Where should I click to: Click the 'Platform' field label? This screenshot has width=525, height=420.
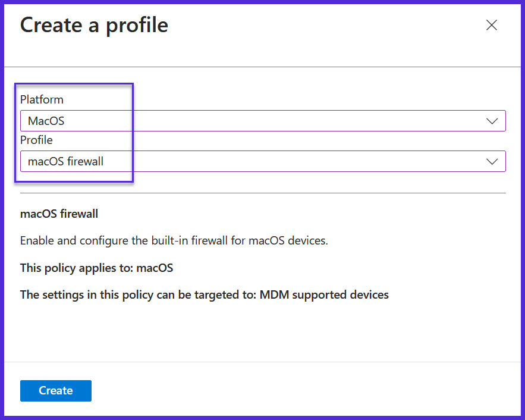42,99
